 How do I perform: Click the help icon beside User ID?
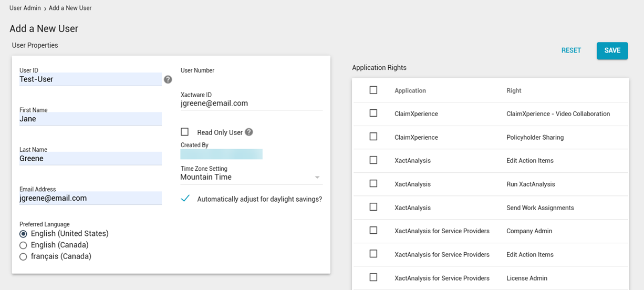[168, 79]
